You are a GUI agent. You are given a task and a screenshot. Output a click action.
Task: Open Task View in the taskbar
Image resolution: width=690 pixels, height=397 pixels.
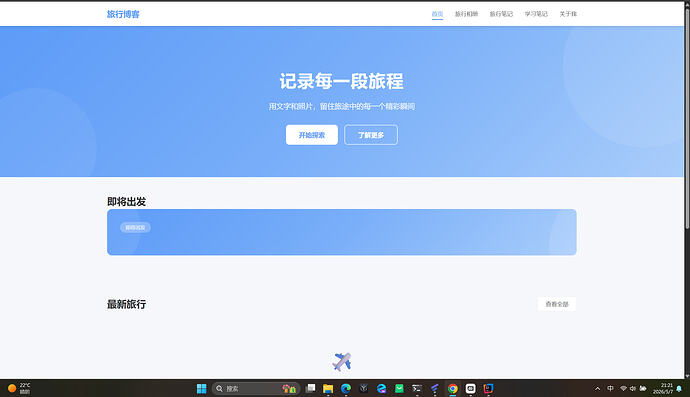click(310, 388)
